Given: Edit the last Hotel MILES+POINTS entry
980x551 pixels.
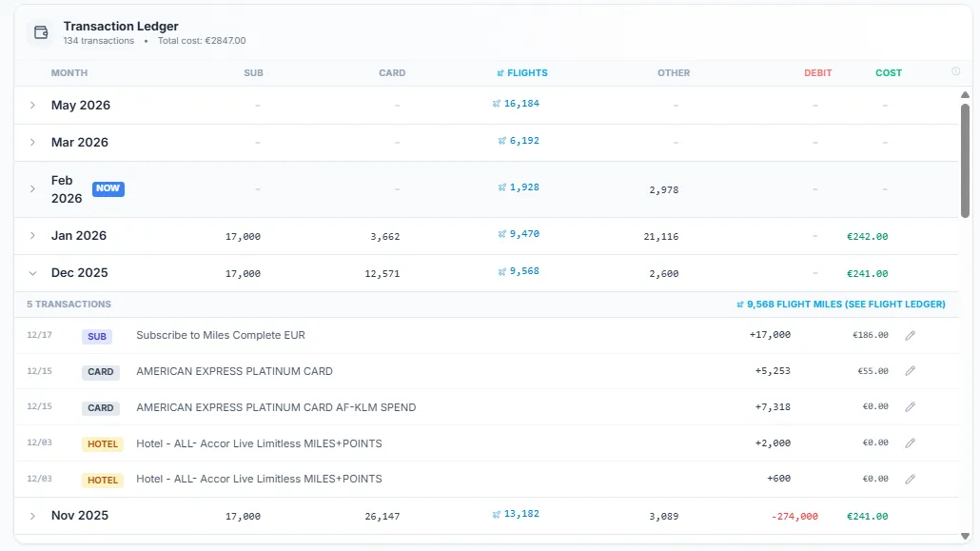Looking at the screenshot, I should click(x=910, y=479).
